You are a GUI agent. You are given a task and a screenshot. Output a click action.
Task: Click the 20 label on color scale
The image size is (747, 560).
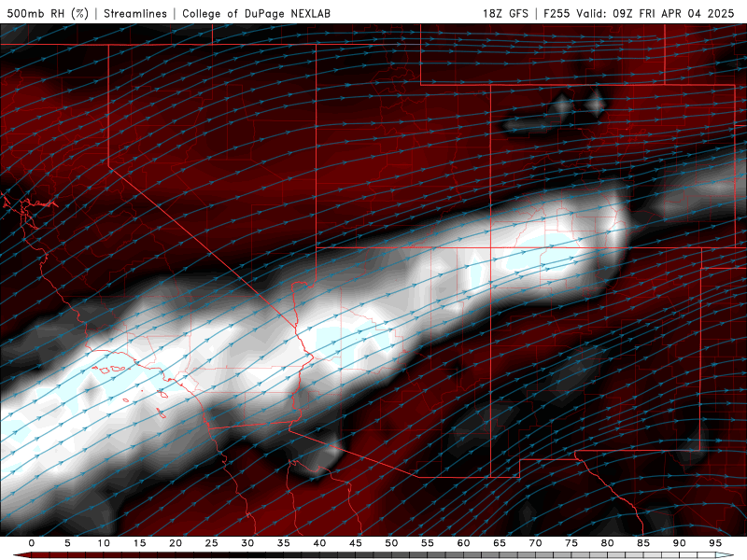point(176,543)
